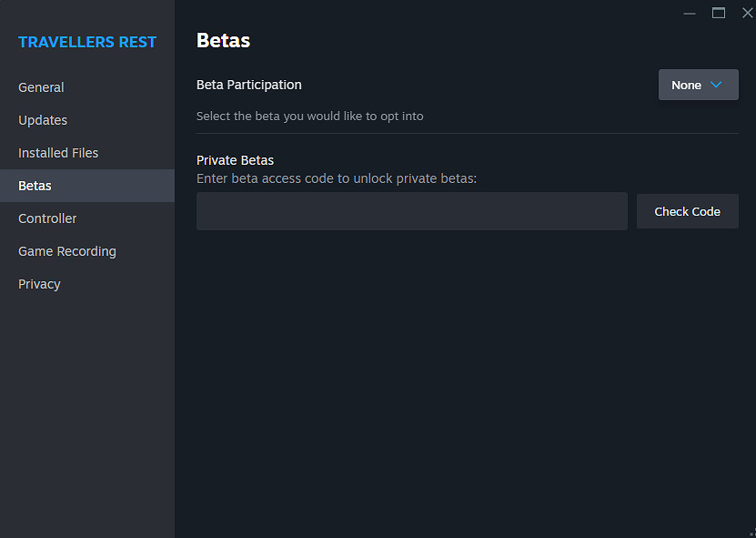Click the TRAVELLERS REST game title

(x=87, y=42)
